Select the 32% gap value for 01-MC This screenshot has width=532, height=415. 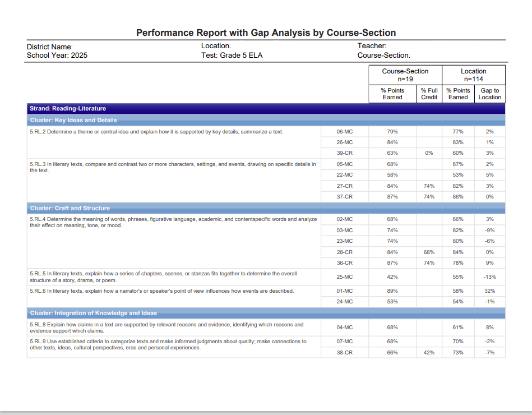[x=489, y=291]
